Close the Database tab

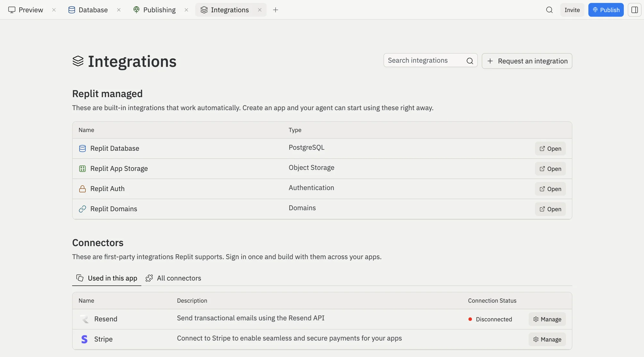pyautogui.click(x=119, y=10)
